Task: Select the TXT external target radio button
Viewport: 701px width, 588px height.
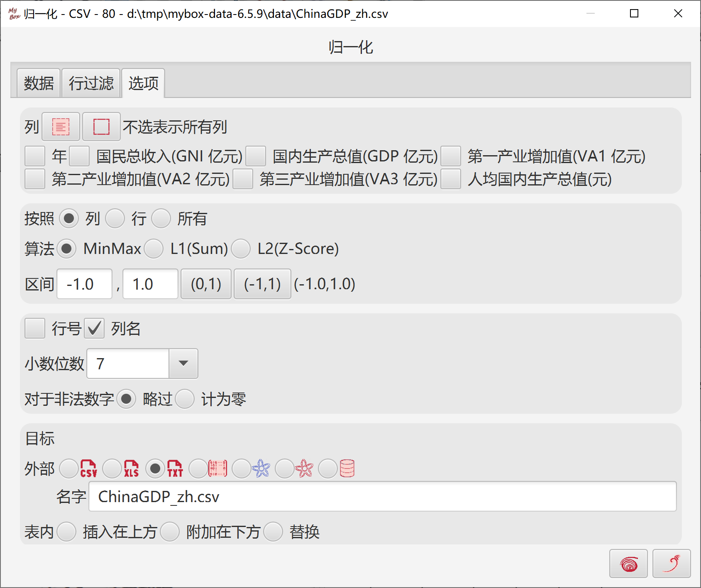Action: [x=155, y=468]
